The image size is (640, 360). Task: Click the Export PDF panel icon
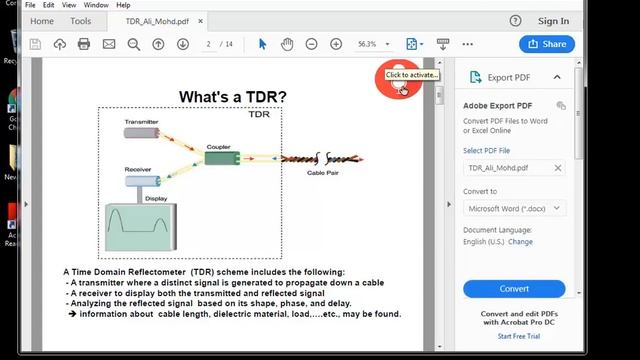coord(476,77)
